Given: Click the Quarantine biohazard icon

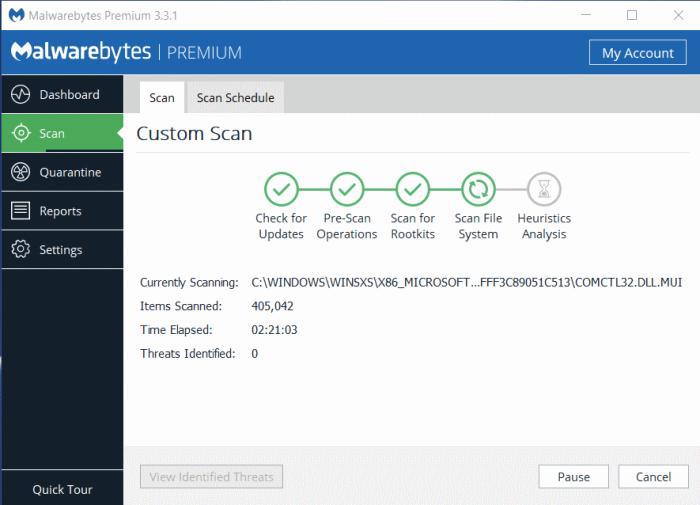Looking at the screenshot, I should 20,172.
